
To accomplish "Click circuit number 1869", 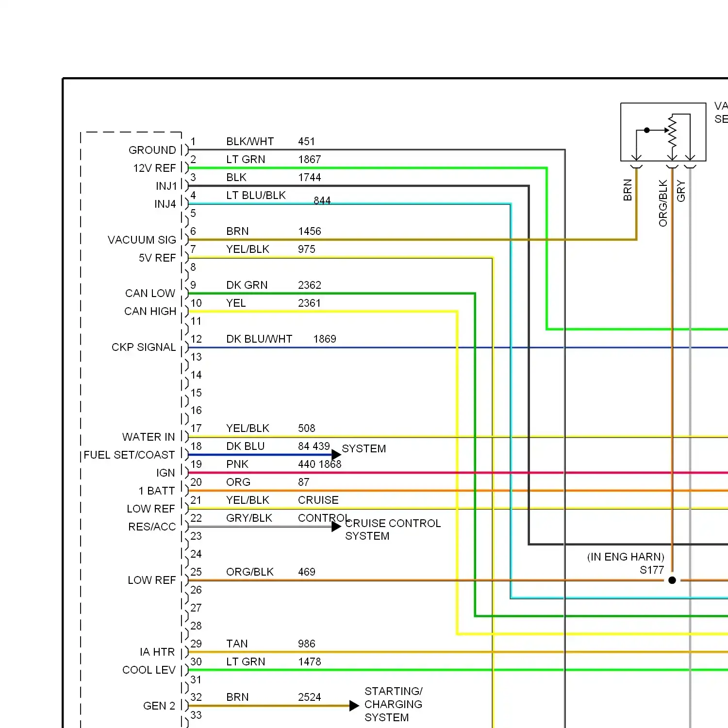I will pyautogui.click(x=325, y=339).
